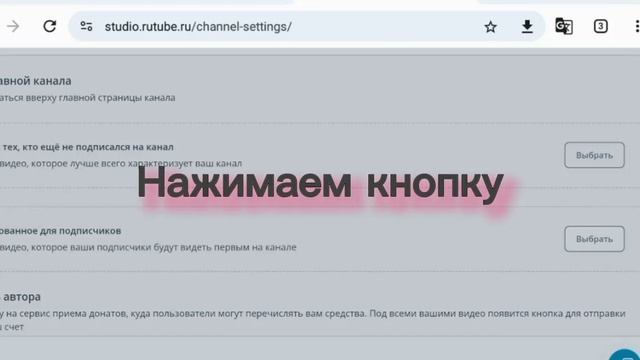Click the text 'аться вверху главной страницы канала'
This screenshot has height=360, width=640.
[87, 98]
